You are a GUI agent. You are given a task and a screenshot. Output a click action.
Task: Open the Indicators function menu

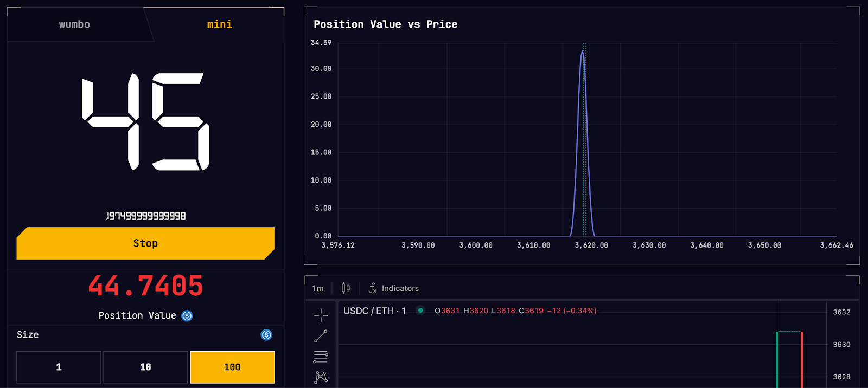click(x=394, y=288)
